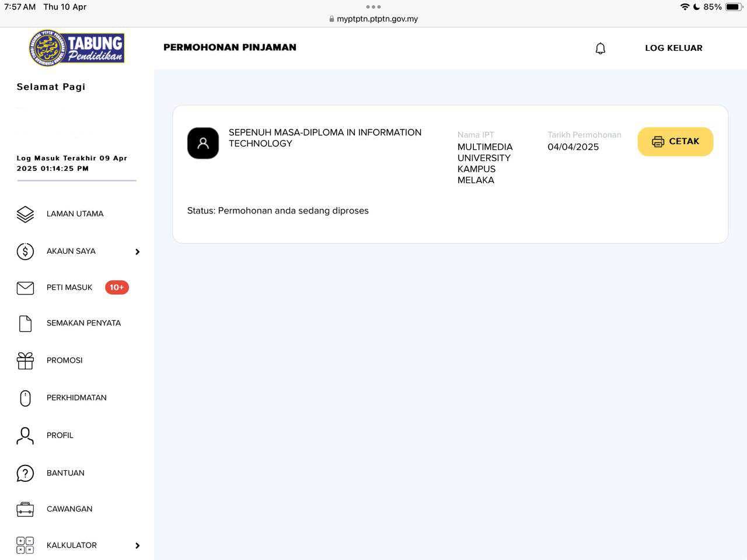Click Log Keluar to sign out
Viewport: 747px width, 560px height.
tap(673, 48)
